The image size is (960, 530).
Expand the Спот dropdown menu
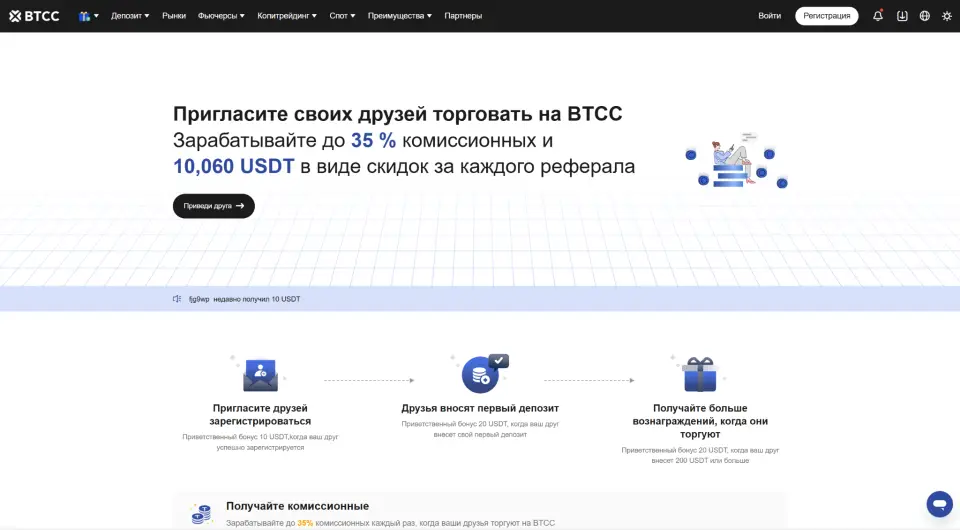click(342, 16)
